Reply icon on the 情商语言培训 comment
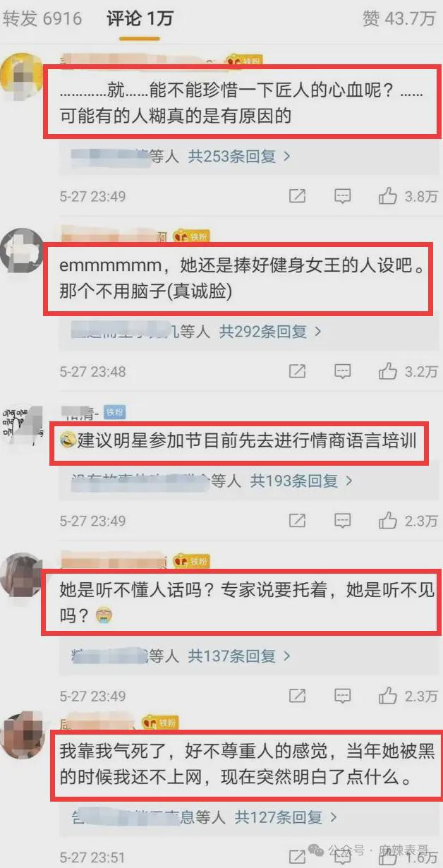 pos(342,521)
